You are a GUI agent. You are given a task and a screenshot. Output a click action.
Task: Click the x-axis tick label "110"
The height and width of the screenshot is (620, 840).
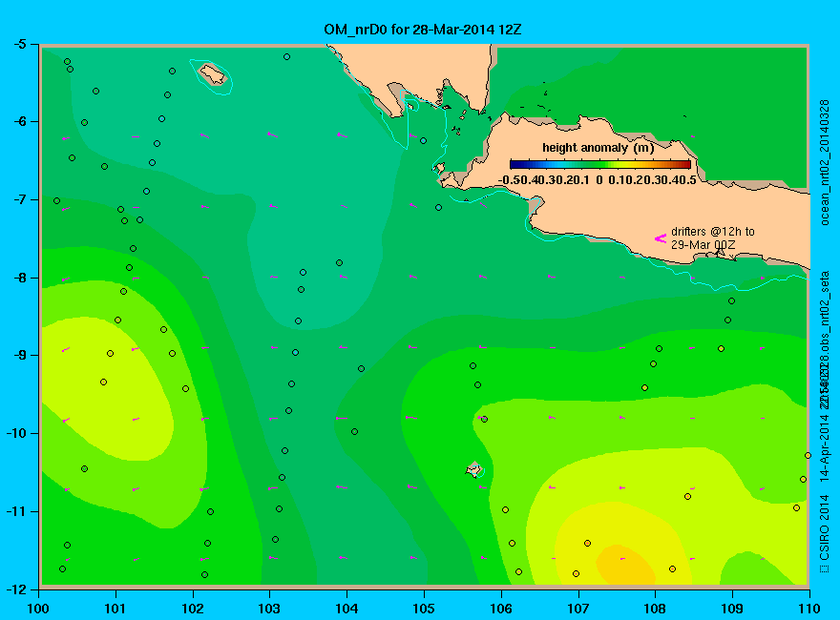(x=808, y=609)
